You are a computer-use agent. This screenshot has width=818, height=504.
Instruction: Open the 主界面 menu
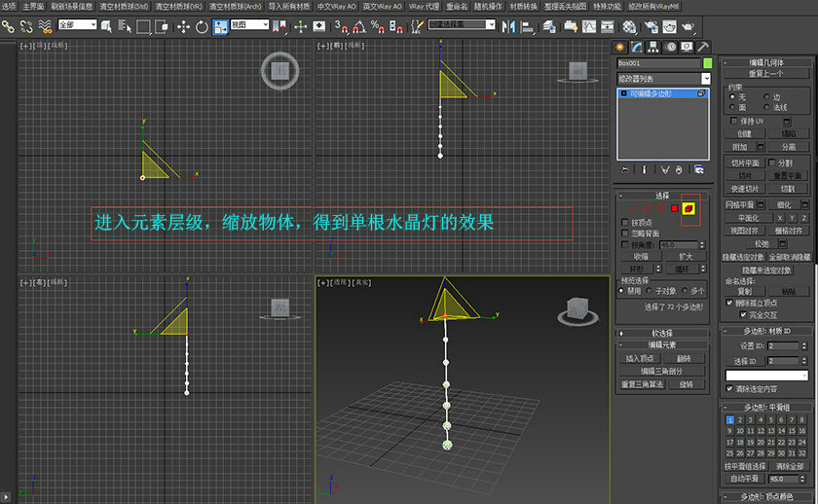coord(33,7)
